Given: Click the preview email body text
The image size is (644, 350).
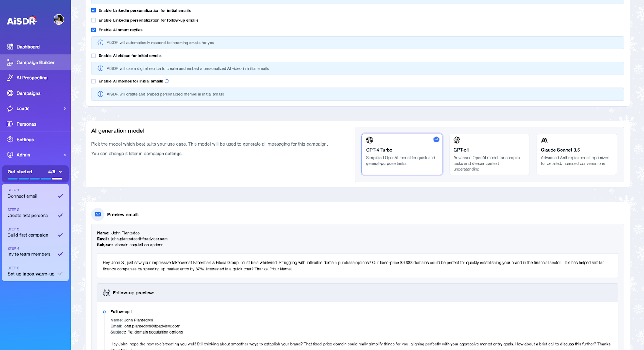Looking at the screenshot, I should [357, 266].
